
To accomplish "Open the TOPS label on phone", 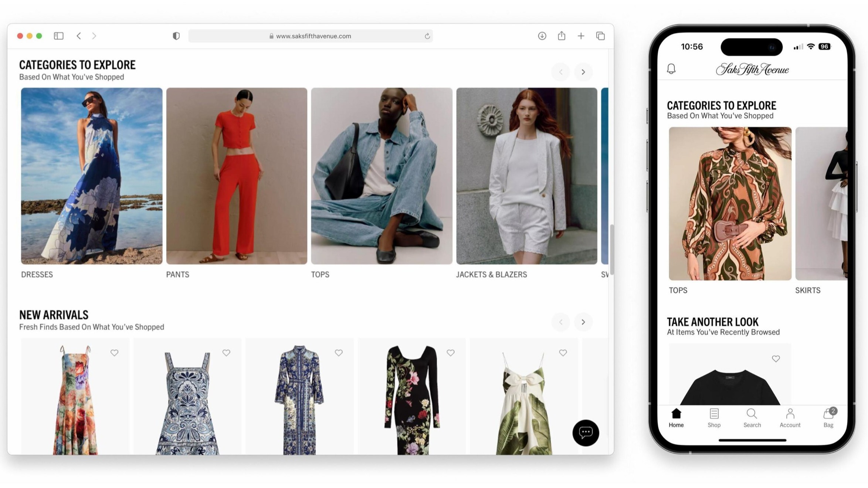I will [x=678, y=291].
